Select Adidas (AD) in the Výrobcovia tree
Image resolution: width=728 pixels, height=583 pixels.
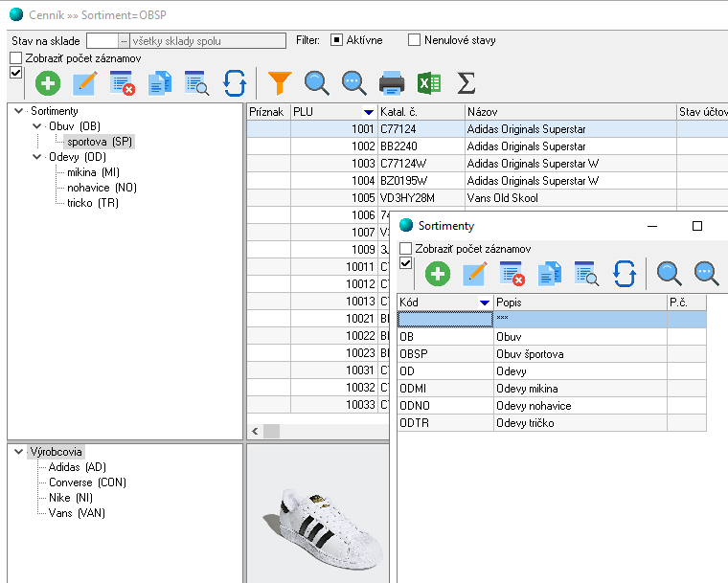[x=77, y=467]
